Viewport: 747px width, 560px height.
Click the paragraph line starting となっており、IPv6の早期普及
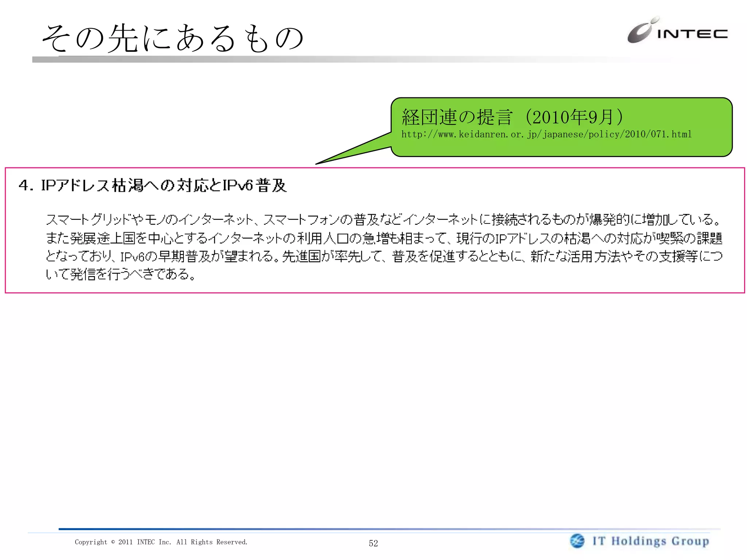pos(384,256)
